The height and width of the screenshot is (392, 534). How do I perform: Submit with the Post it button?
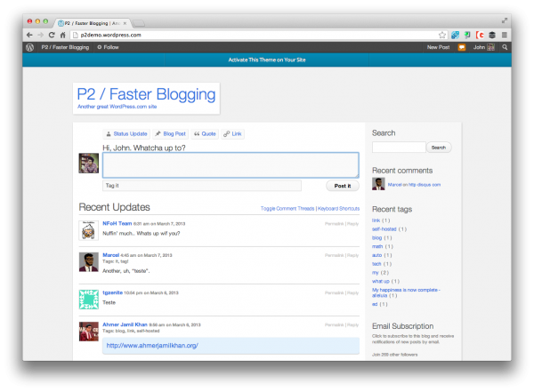point(343,186)
